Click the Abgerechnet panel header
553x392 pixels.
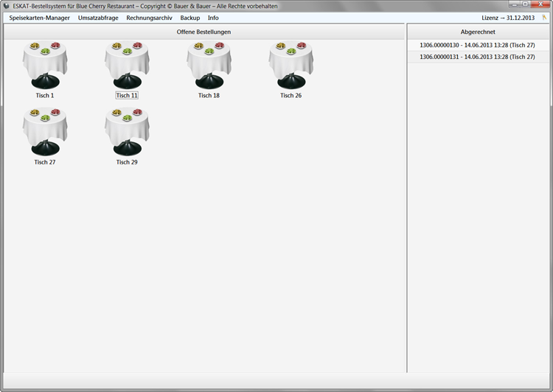click(x=478, y=32)
